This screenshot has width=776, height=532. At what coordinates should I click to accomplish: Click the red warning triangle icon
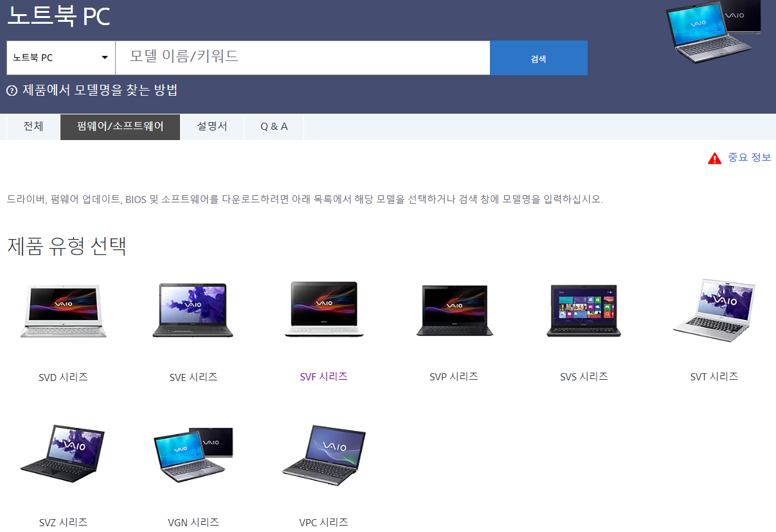tap(715, 158)
